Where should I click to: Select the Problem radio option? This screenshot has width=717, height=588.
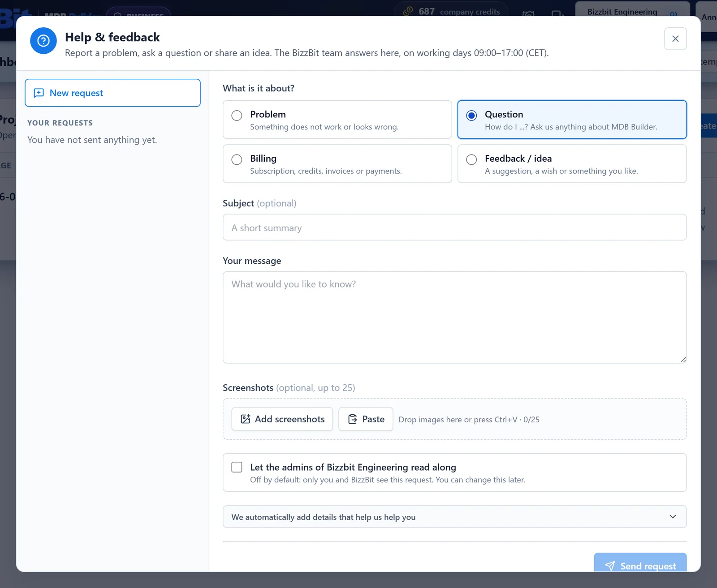coord(237,116)
